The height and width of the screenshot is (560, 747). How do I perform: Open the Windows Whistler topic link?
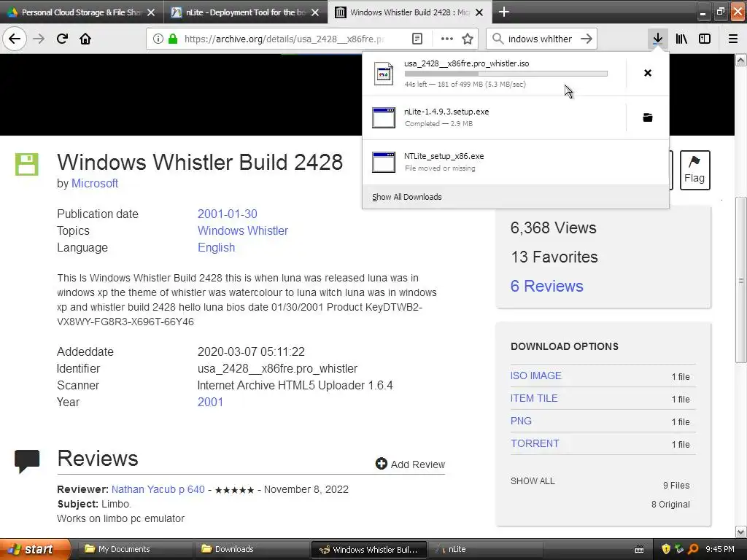click(x=242, y=230)
